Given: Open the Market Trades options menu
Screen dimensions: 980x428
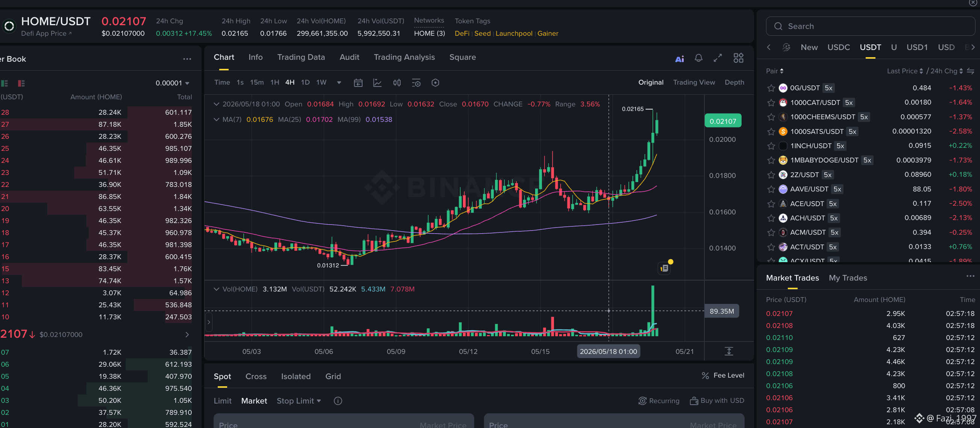Looking at the screenshot, I should point(970,276).
